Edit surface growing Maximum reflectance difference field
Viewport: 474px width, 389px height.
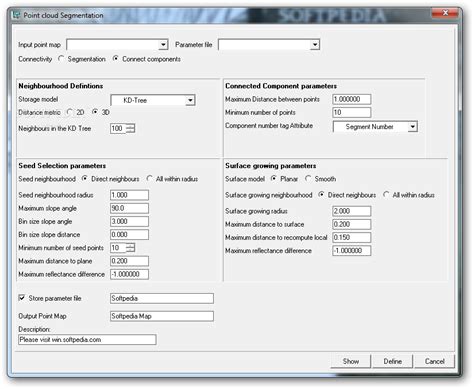(352, 251)
